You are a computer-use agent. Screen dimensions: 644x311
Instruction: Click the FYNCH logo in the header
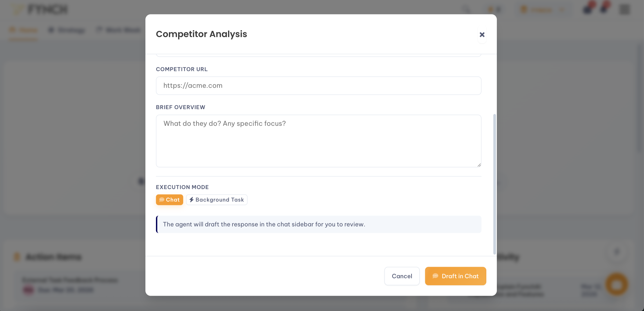click(x=40, y=9)
